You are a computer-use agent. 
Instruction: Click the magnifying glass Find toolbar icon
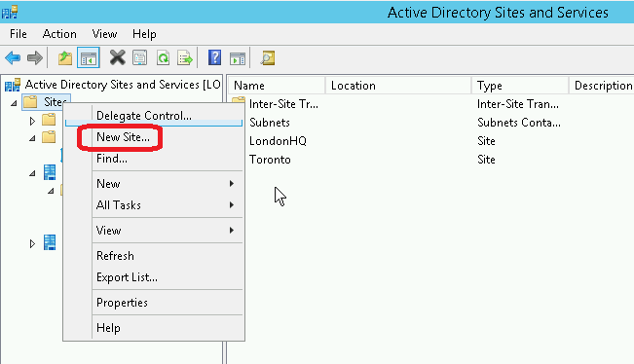(267, 57)
